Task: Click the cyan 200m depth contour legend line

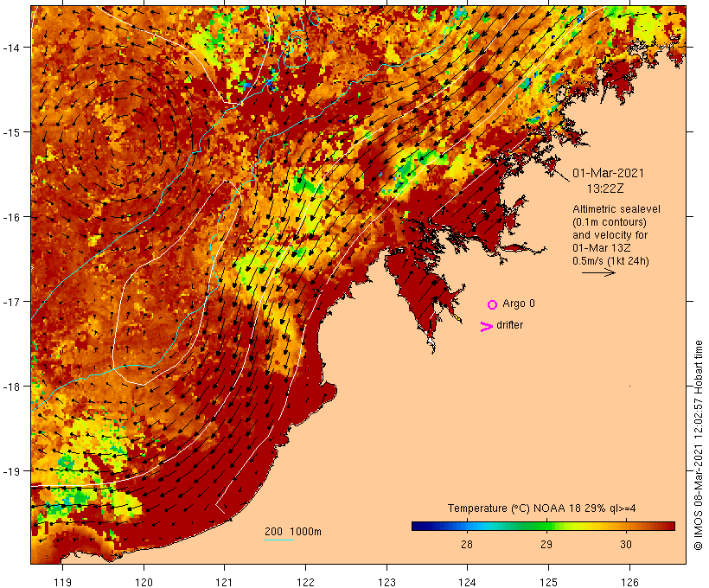Action: (x=279, y=540)
